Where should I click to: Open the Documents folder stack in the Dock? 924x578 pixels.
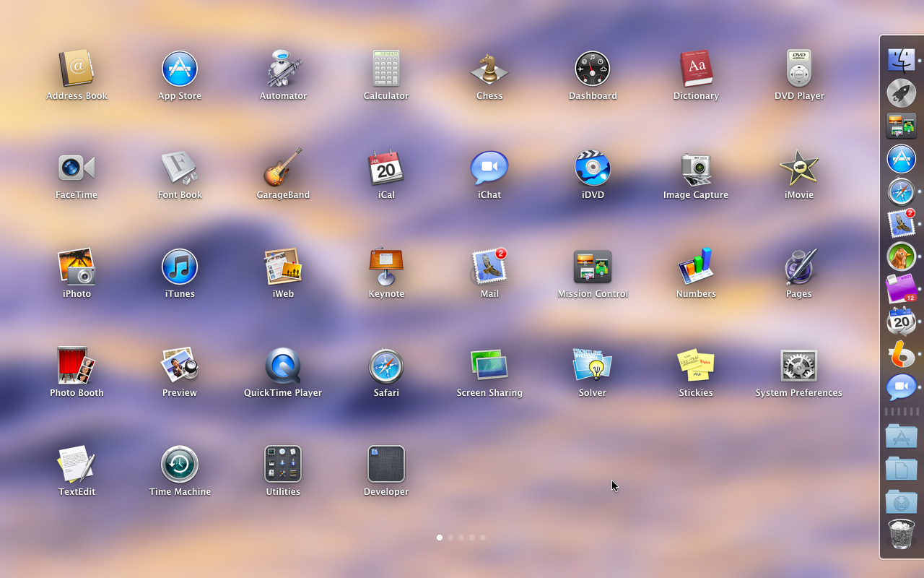pos(901,470)
